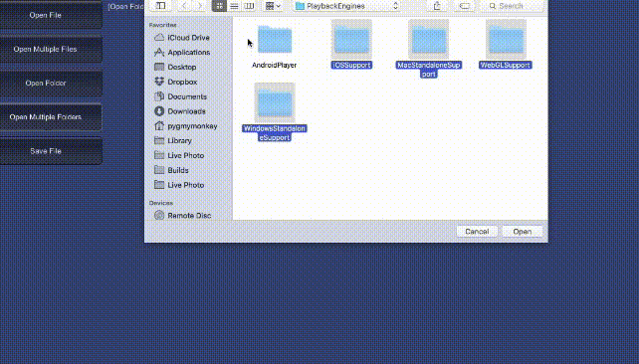Go forward with the right chevron
639x364 pixels.
(x=200, y=6)
